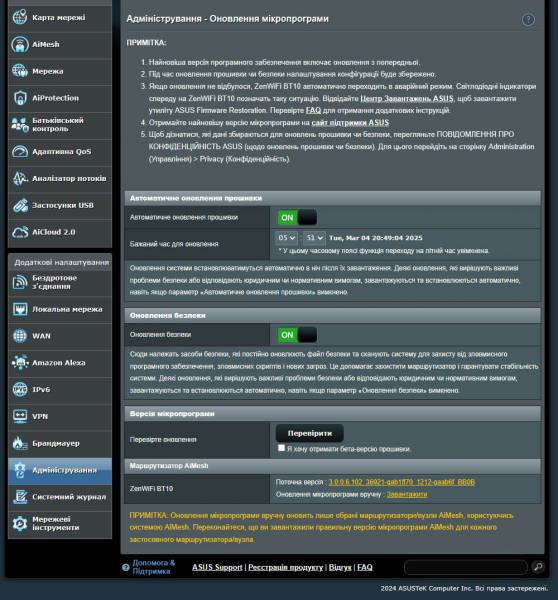Open Реєстрація продукту footer link
The image size is (558, 600).
286,567
